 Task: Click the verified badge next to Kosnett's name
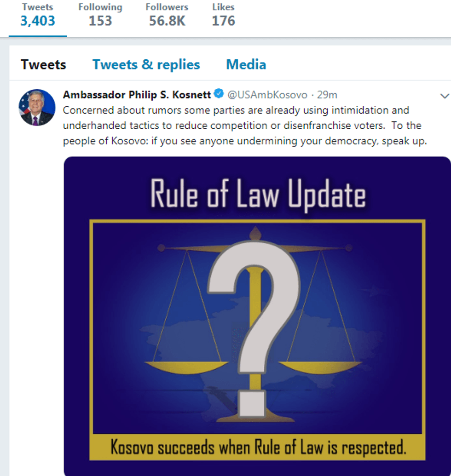click(x=219, y=94)
